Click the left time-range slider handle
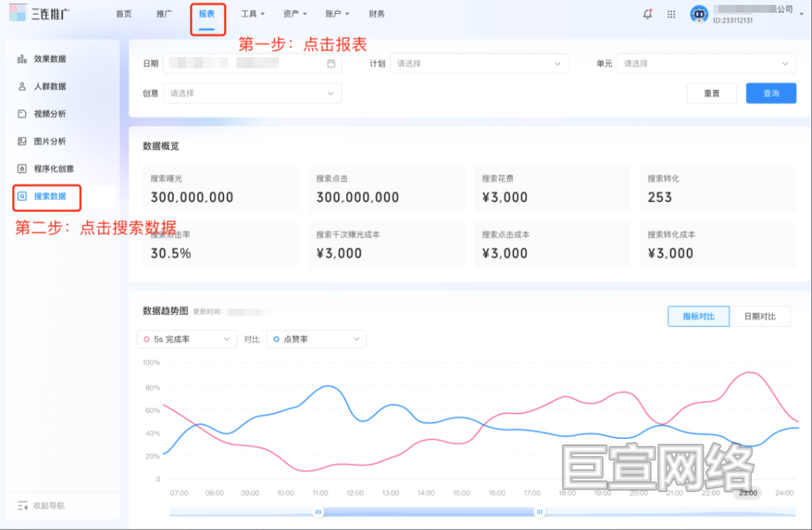The height and width of the screenshot is (530, 812). tap(318, 512)
